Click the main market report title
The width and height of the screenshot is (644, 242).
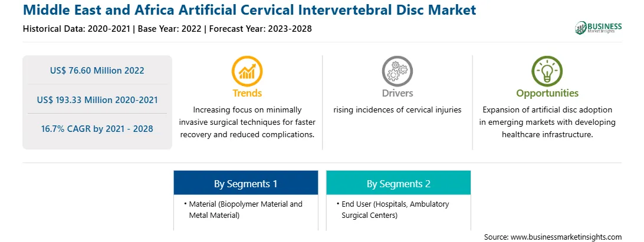(249, 10)
